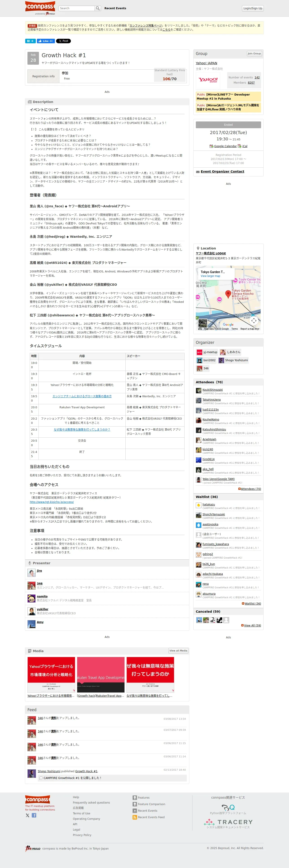Click the BeProud logo in footer
The image size is (289, 868).
pyautogui.click(x=33, y=848)
